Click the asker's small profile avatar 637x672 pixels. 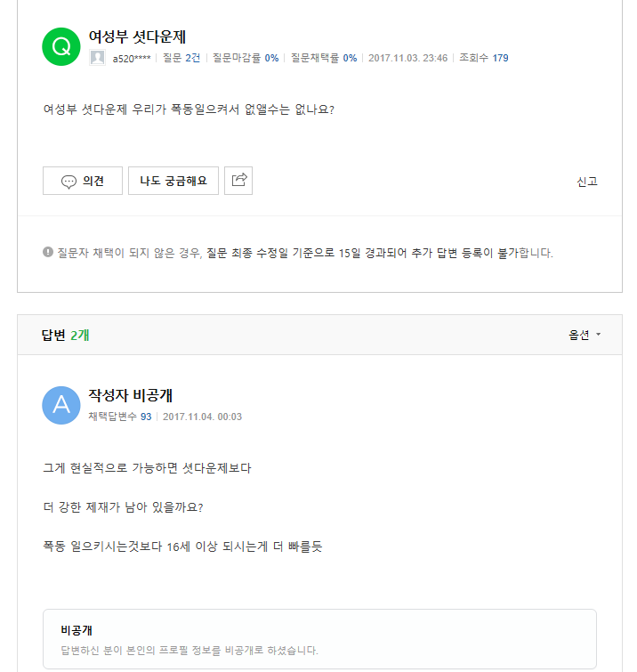coord(97,58)
